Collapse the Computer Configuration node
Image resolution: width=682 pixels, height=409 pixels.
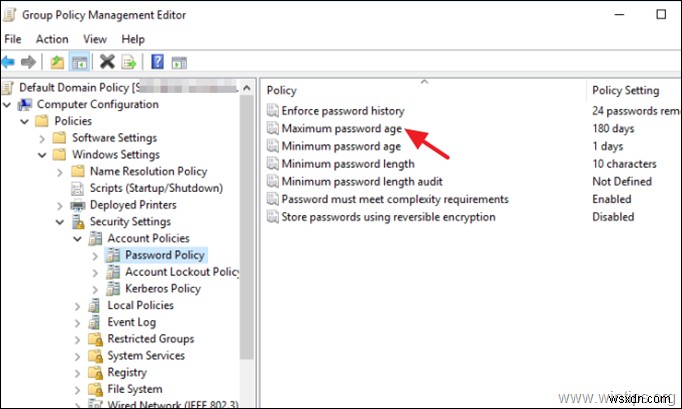[10, 105]
